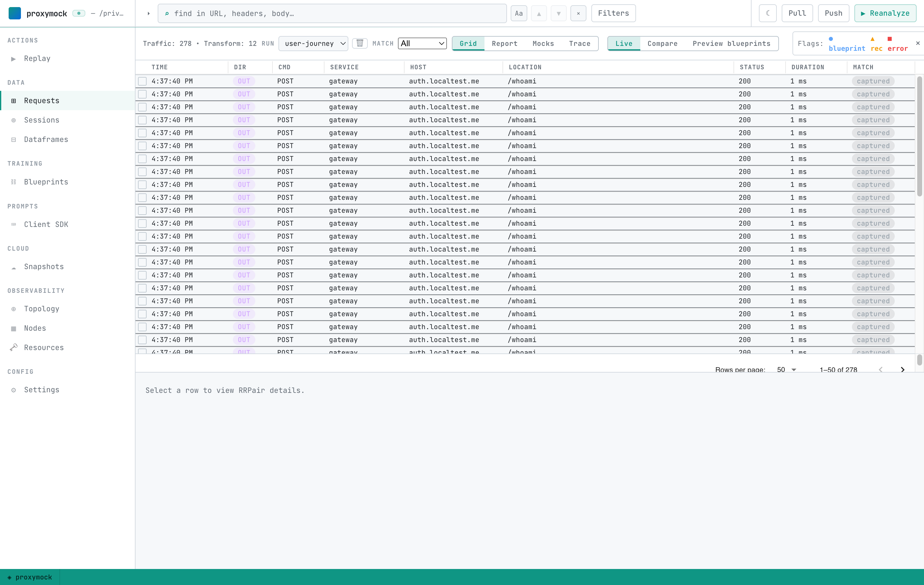Toggle the proxymock status switch in header
This screenshot has width=924, height=585.
tap(79, 13)
